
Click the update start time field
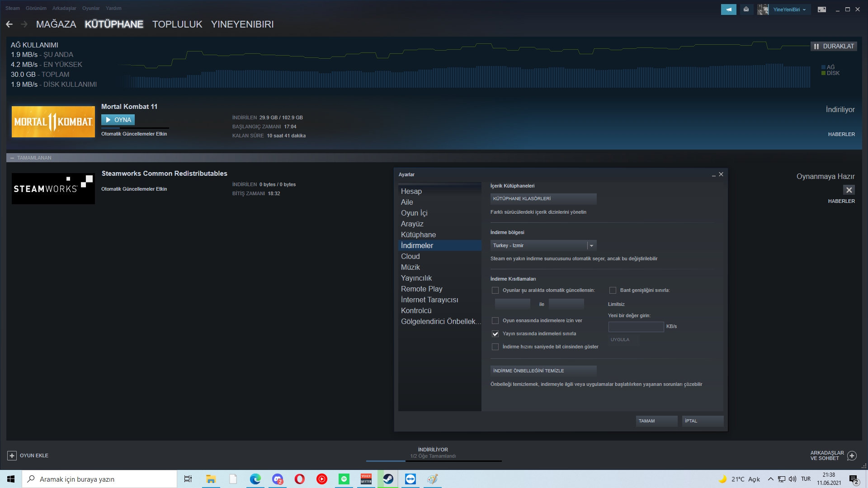[512, 304]
